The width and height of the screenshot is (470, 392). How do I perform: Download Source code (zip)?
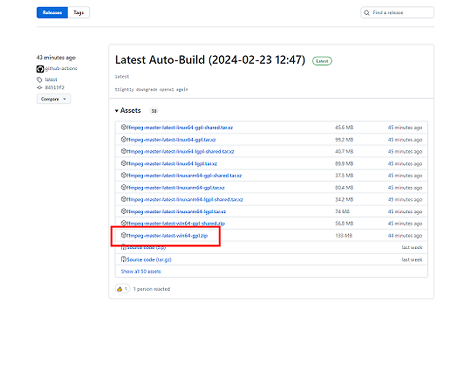146,248
